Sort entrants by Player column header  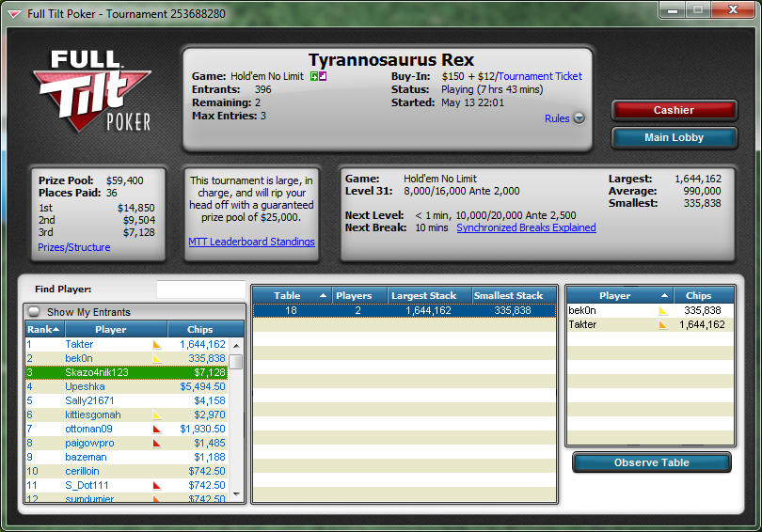(115, 329)
